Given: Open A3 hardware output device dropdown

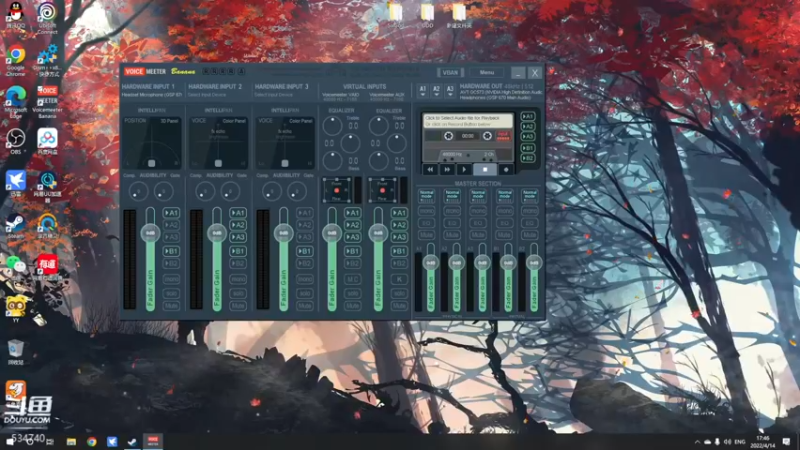Looking at the screenshot, I should click(x=450, y=91).
